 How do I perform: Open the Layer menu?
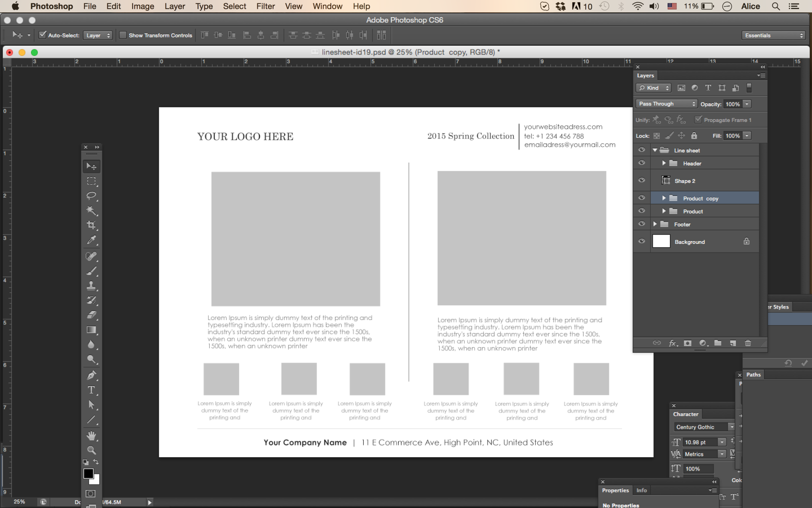[175, 6]
